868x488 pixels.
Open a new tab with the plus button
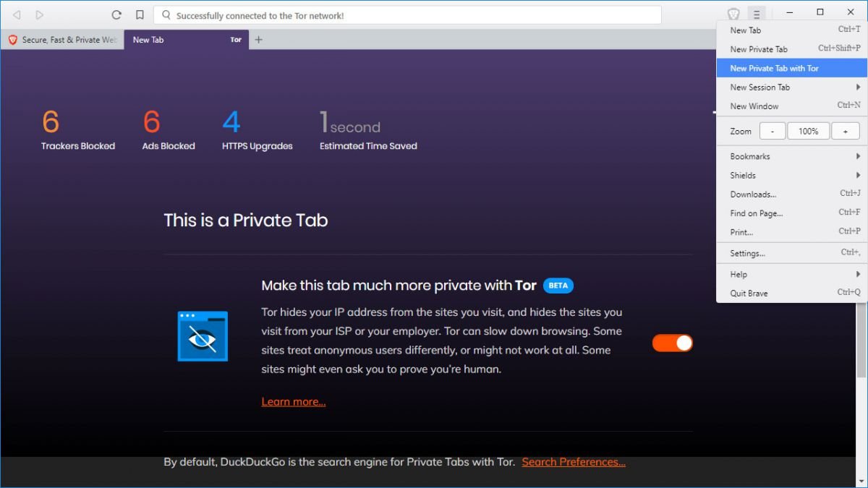(x=258, y=40)
